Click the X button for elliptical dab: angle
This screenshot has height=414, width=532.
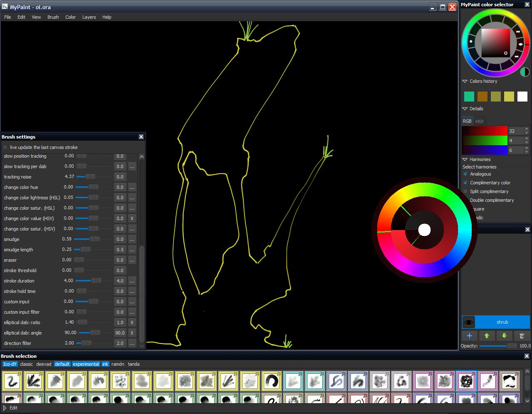(x=132, y=333)
